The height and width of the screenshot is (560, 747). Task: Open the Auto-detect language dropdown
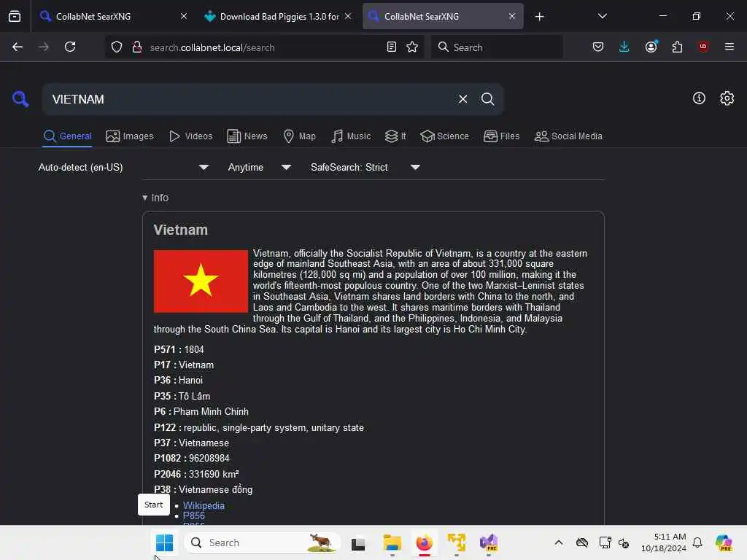tap(124, 167)
